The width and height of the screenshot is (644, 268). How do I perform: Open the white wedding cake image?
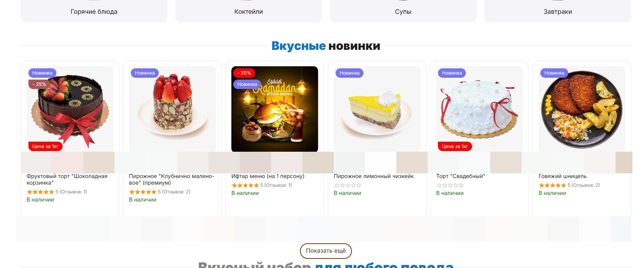[479, 109]
